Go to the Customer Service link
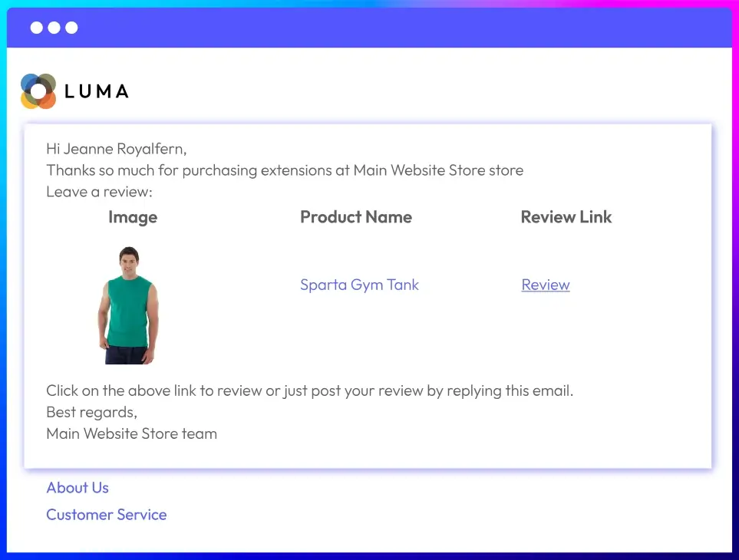739x560 pixels. 107,515
